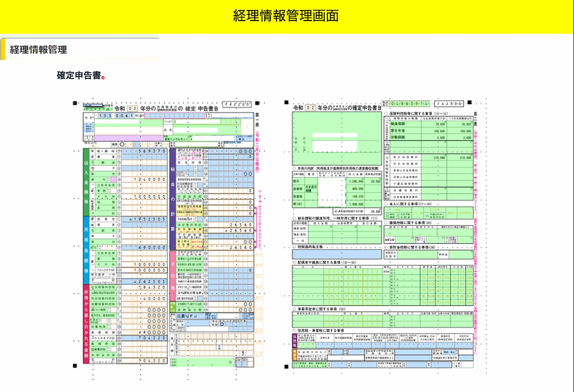
Task: Select the 経理情報管理 section header
Action: (38, 49)
